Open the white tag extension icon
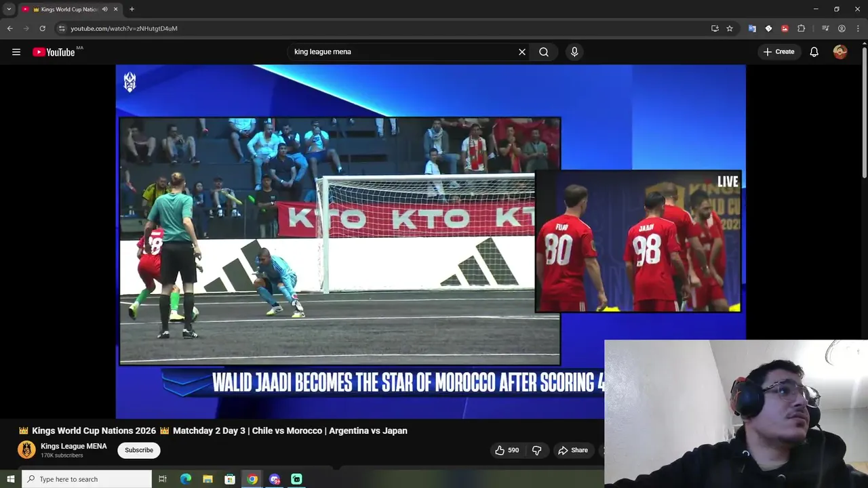The height and width of the screenshot is (488, 868). (768, 28)
